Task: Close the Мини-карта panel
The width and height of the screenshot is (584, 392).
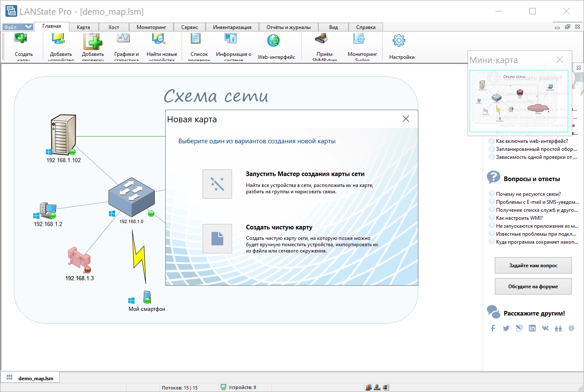Action: 560,60
